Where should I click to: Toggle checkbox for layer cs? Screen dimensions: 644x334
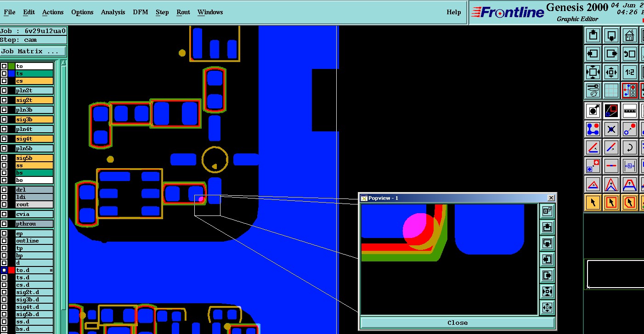[4, 81]
